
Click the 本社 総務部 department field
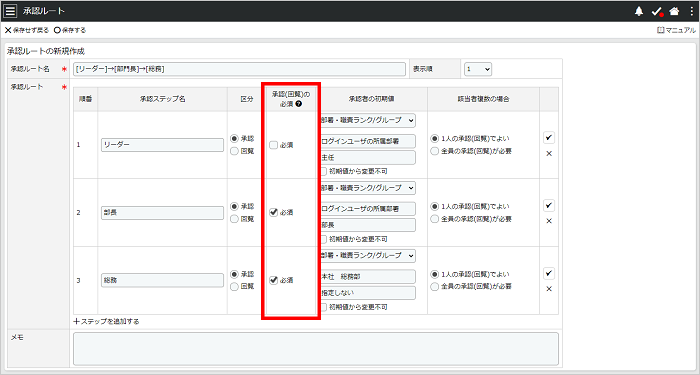[368, 276]
